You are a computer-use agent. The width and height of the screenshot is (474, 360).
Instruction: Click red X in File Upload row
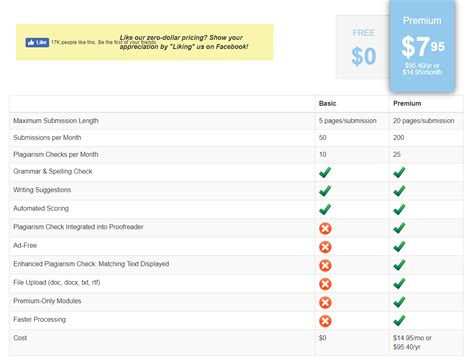[325, 284]
